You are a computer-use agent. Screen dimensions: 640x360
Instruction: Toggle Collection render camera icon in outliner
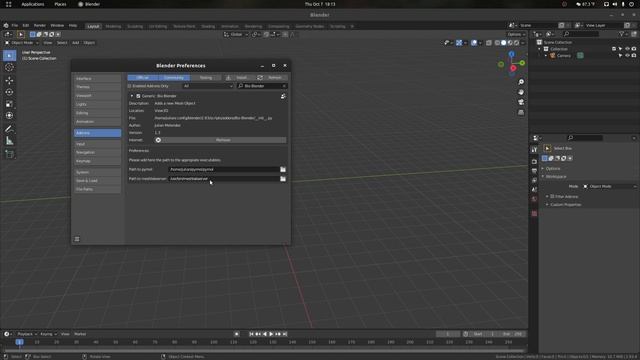click(x=634, y=49)
